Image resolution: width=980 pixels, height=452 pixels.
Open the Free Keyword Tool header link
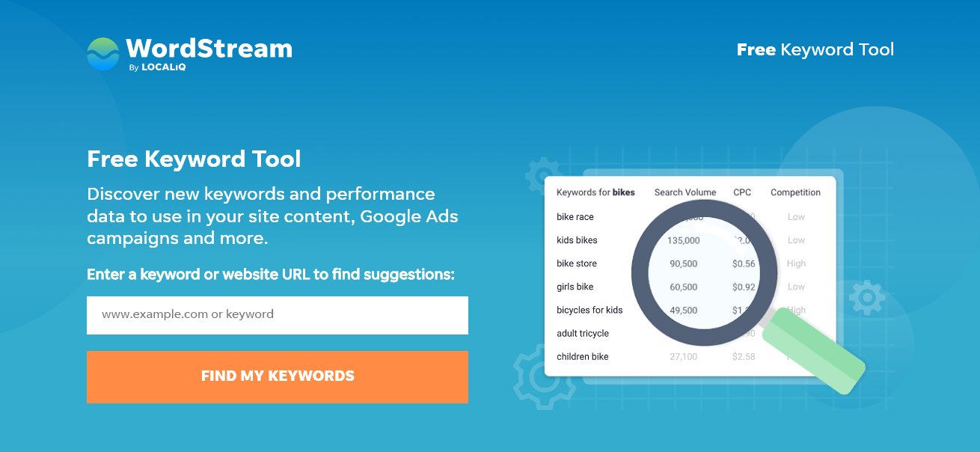click(815, 49)
